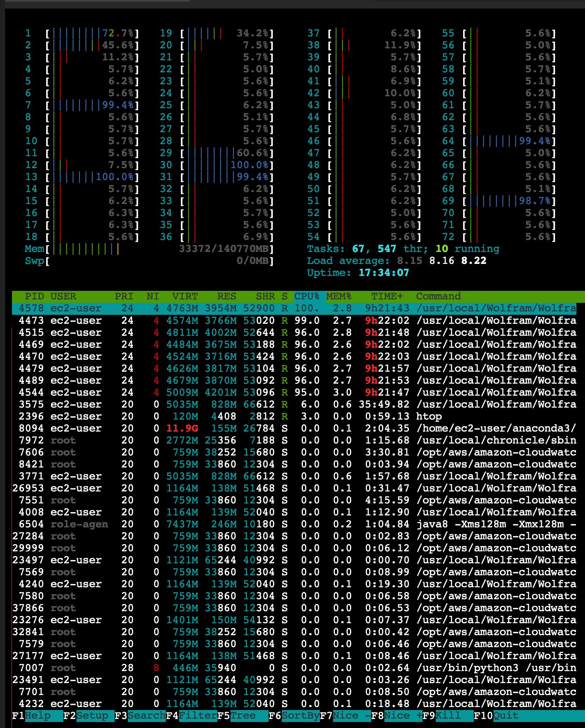The height and width of the screenshot is (728, 585).
Task: Toggle F5 Tree view of processes
Action: click(242, 716)
